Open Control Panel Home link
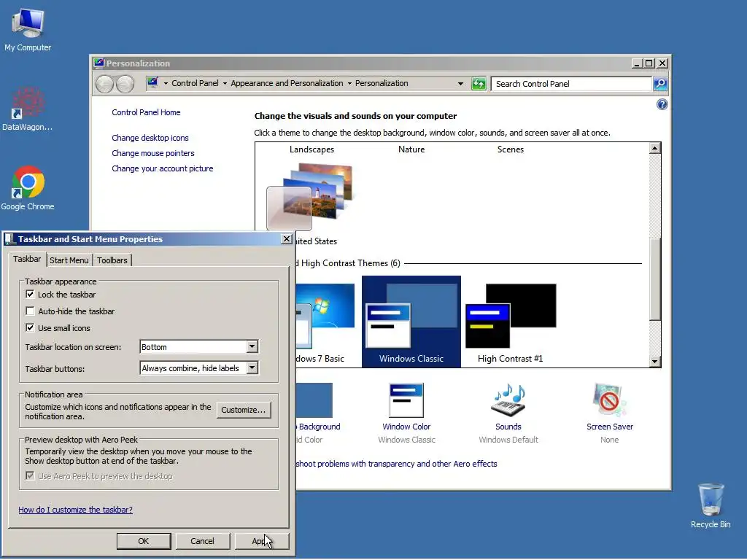The image size is (747, 560). click(x=146, y=112)
